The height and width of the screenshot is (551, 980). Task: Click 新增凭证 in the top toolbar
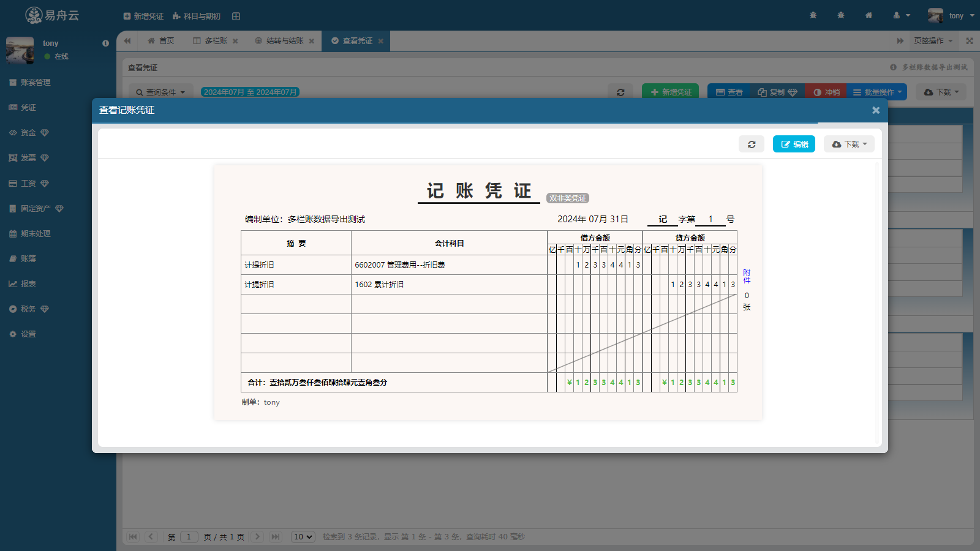click(143, 17)
